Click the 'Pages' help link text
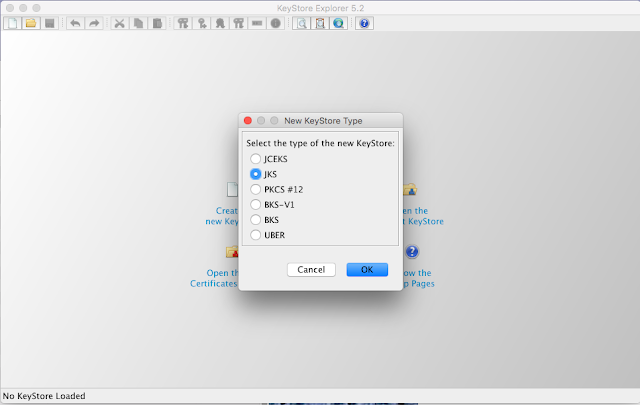Image resolution: width=640 pixels, height=405 pixels. [422, 283]
